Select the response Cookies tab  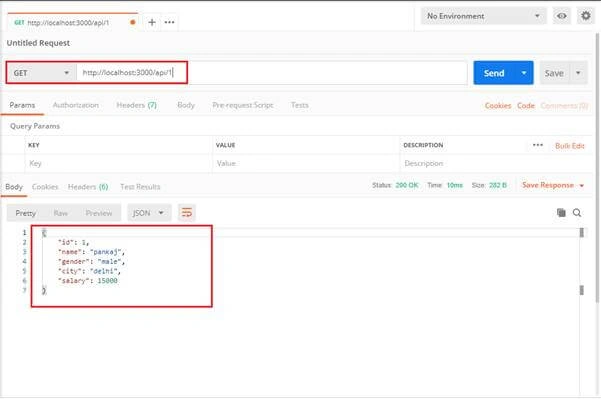tap(45, 187)
